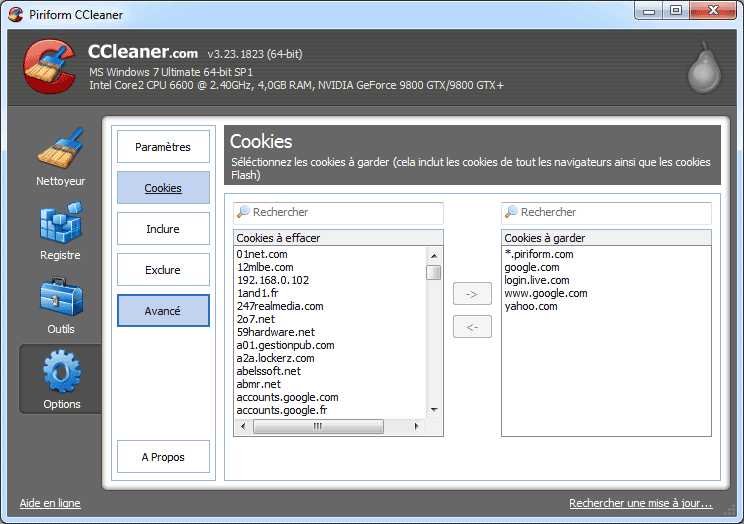The height and width of the screenshot is (524, 744).
Task: Focus search field above Cookies à garder
Action: (x=606, y=213)
